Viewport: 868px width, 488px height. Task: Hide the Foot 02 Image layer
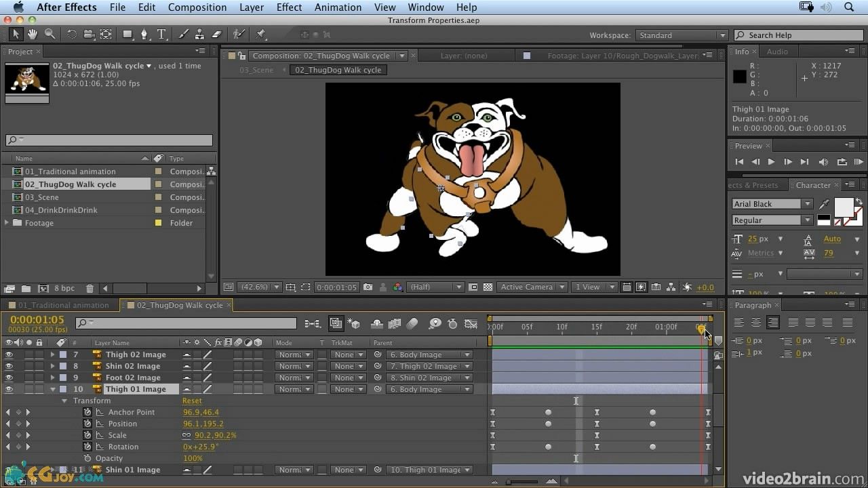click(x=9, y=378)
